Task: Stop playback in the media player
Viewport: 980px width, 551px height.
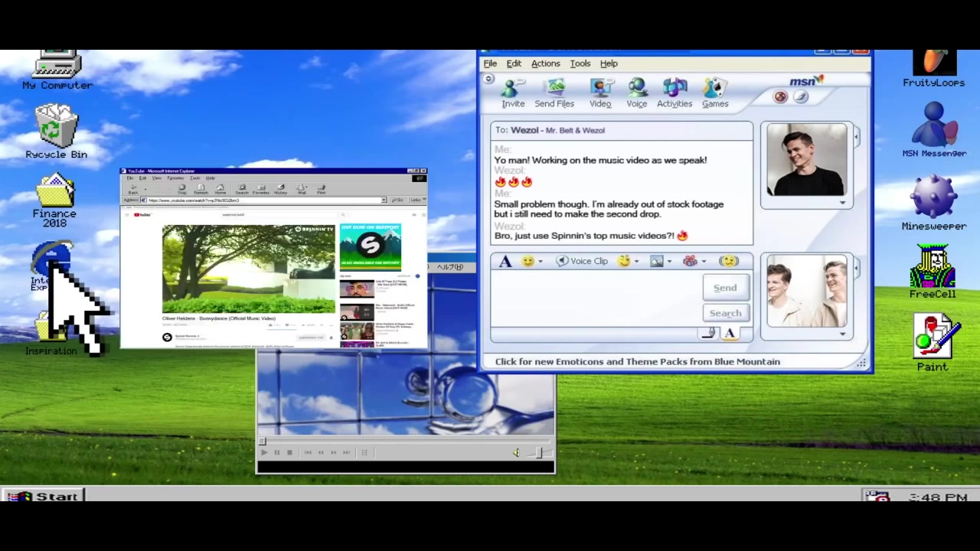Action: [289, 452]
